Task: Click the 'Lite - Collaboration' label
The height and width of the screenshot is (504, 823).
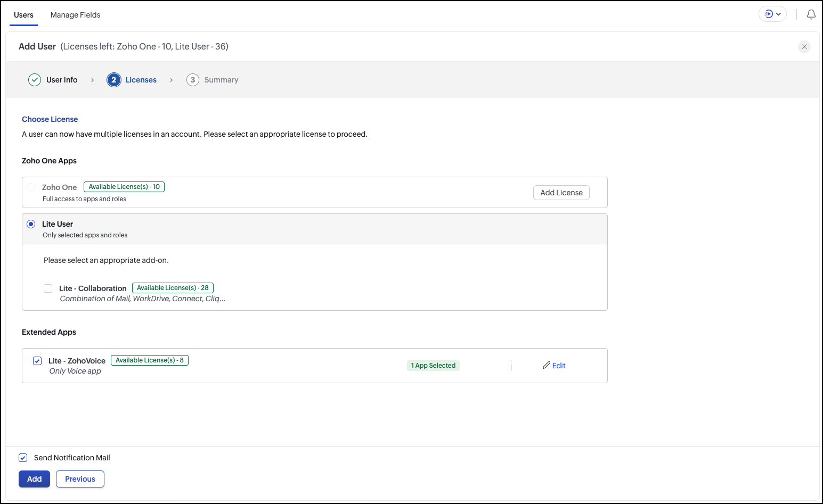Action: point(93,288)
